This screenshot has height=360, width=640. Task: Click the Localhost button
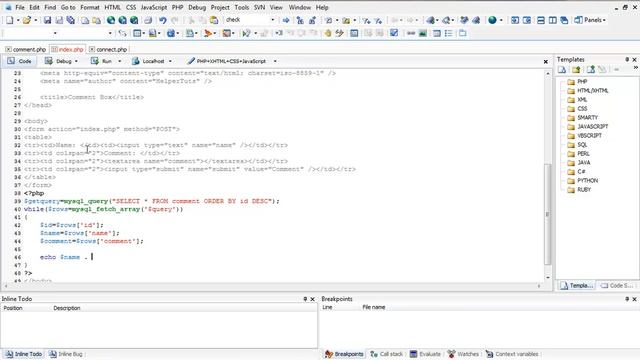[x=148, y=61]
